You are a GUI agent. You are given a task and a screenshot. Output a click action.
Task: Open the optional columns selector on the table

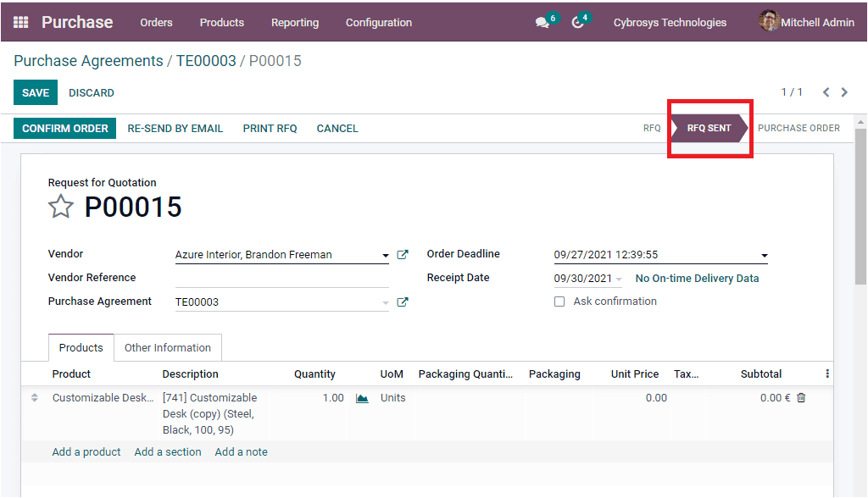[828, 373]
